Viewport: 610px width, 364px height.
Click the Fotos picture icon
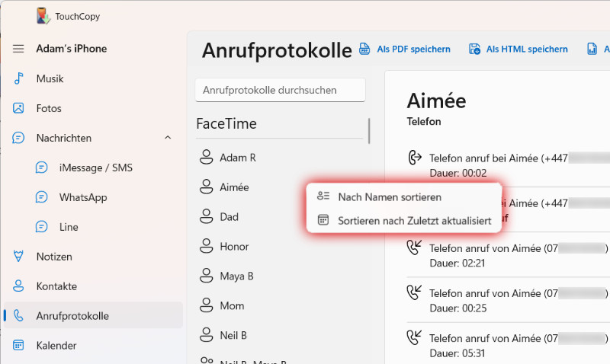[x=19, y=108]
